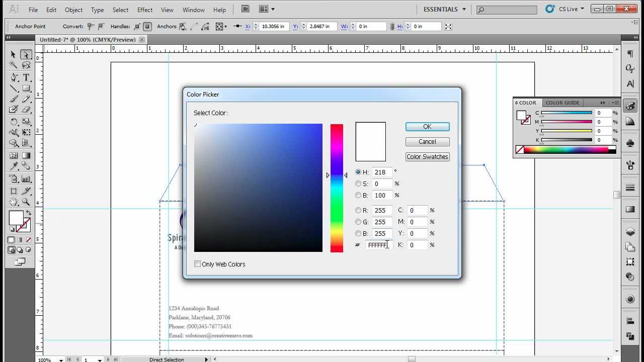
Task: Select the Type tool
Action: coord(26,77)
